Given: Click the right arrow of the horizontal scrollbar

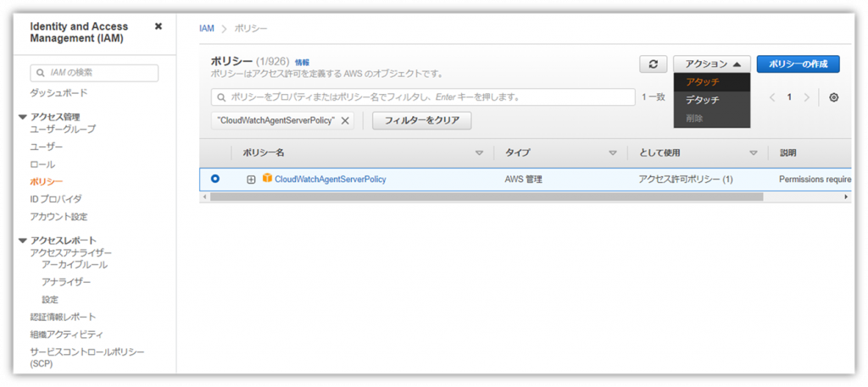Looking at the screenshot, I should [x=846, y=196].
